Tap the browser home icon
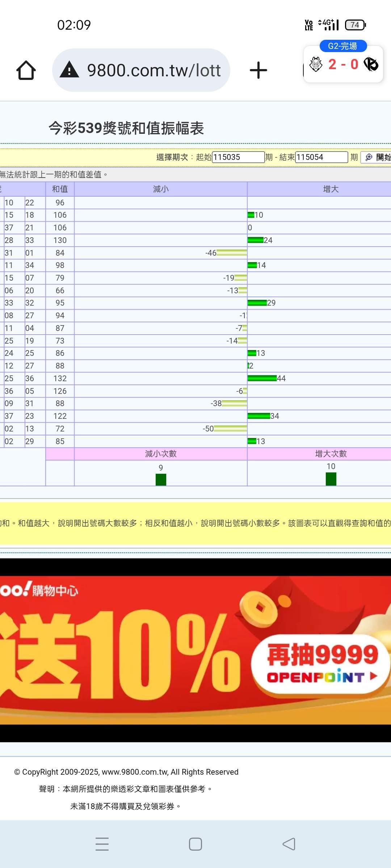Viewport: 391px width, 868px height. (x=26, y=70)
